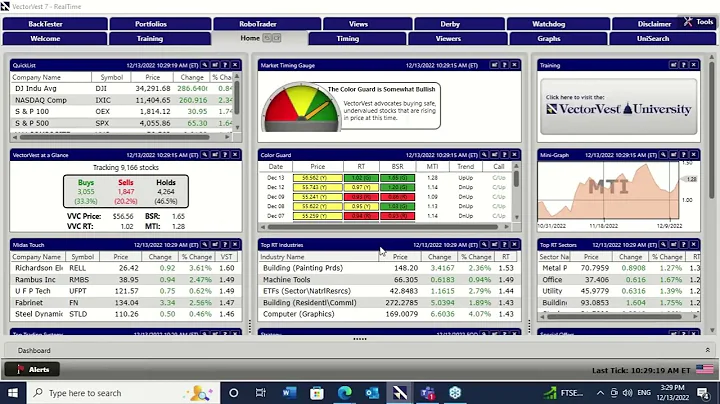Click Top RT Sectors scroll right arrow
The height and width of the screenshot is (404, 720).
(695, 316)
